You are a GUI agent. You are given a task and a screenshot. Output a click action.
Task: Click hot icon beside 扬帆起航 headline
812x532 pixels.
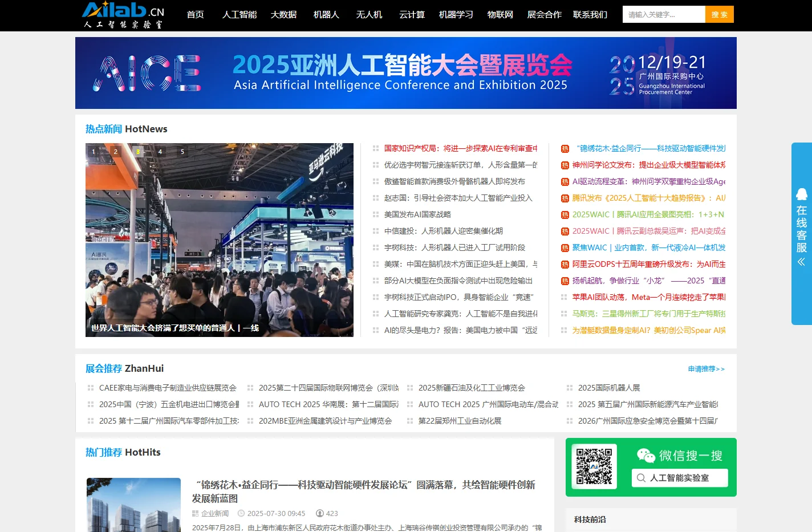pyautogui.click(x=565, y=281)
